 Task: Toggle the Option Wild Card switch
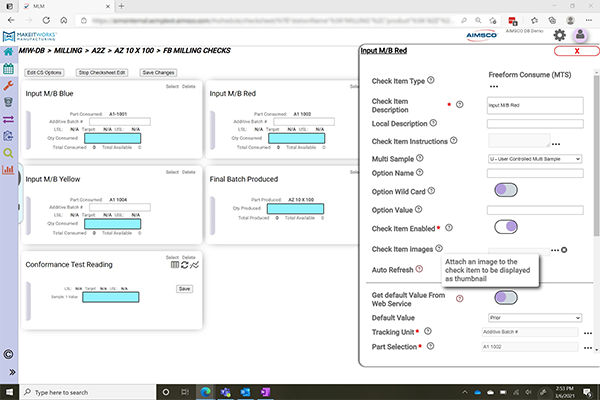506,190
